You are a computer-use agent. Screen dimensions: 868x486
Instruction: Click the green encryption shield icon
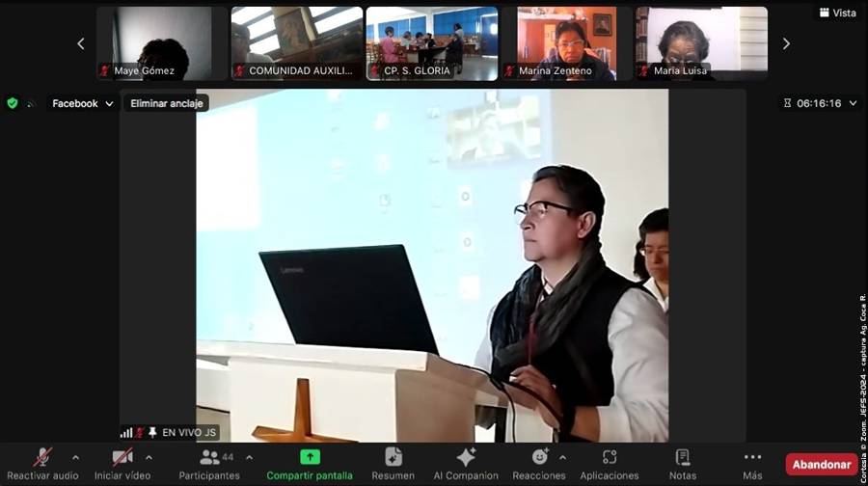13,103
